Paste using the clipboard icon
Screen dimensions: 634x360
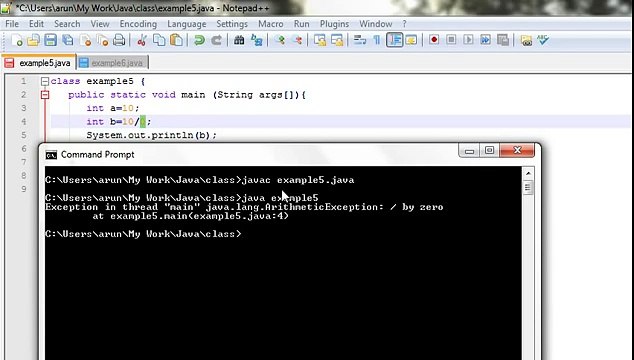176,40
